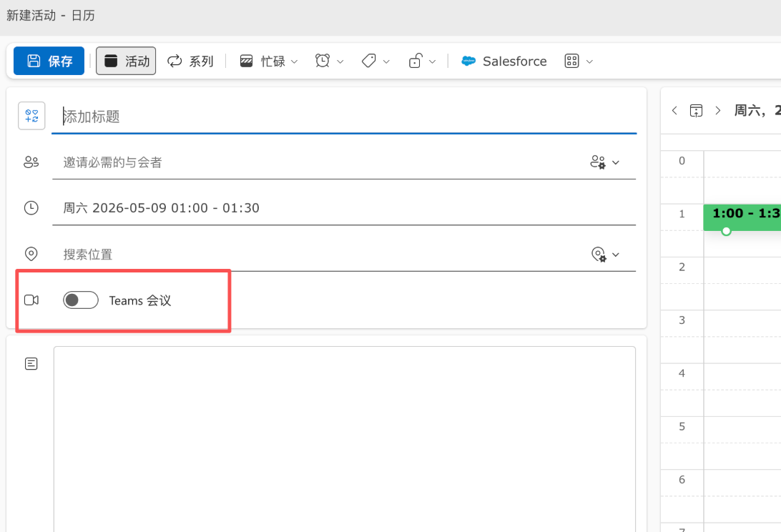Screen dimensions: 781x532
Task: Make the event a 系列 recurring series
Action: [x=190, y=61]
